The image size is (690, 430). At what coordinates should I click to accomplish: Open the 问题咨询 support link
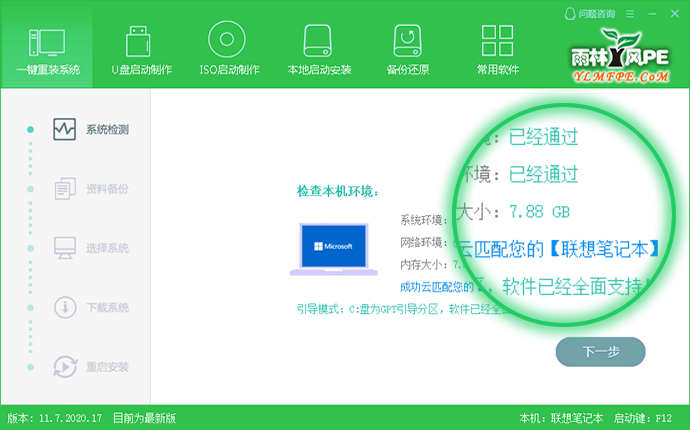coord(596,14)
